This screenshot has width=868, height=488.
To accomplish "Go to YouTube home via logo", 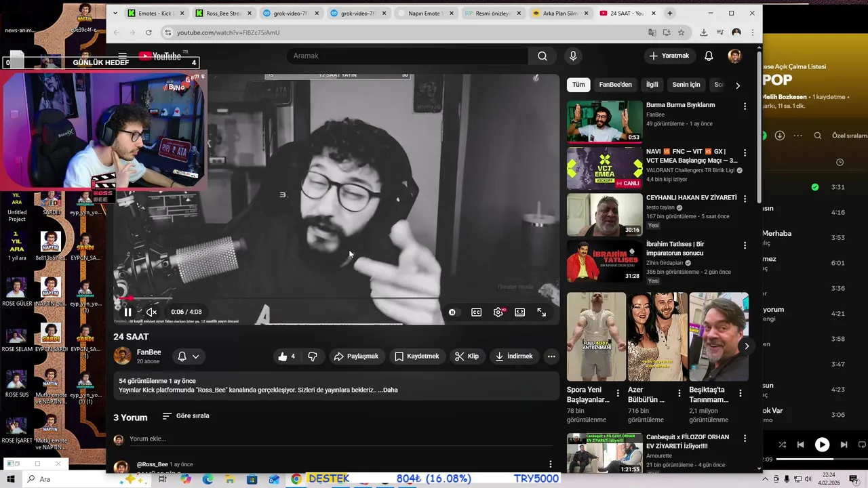I will click(160, 56).
